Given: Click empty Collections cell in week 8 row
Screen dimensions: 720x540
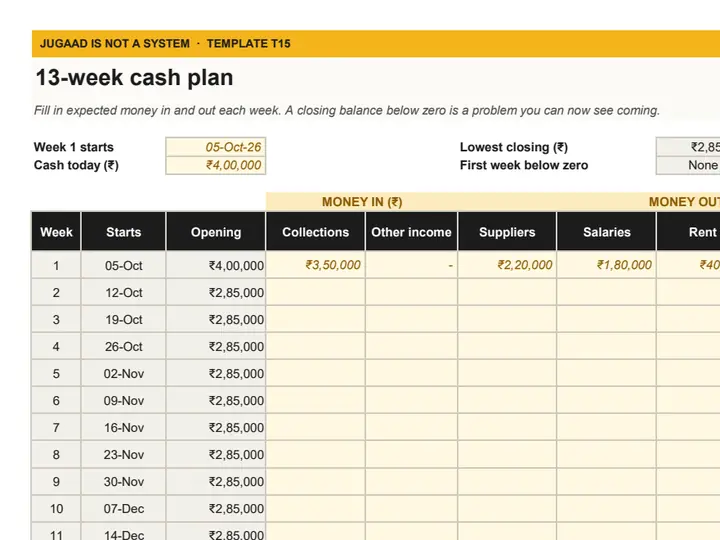Looking at the screenshot, I should (315, 454).
